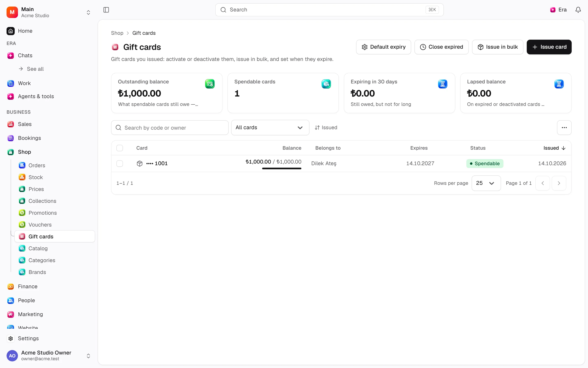
Task: Change rows per page from 25
Action: click(486, 183)
